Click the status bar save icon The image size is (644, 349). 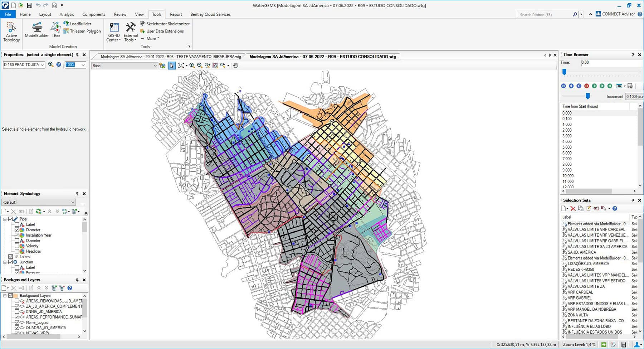click(x=624, y=345)
